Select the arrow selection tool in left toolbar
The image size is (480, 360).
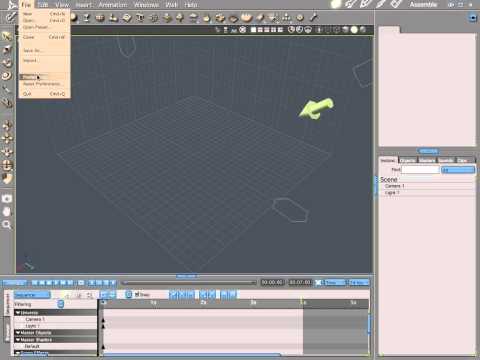7,36
